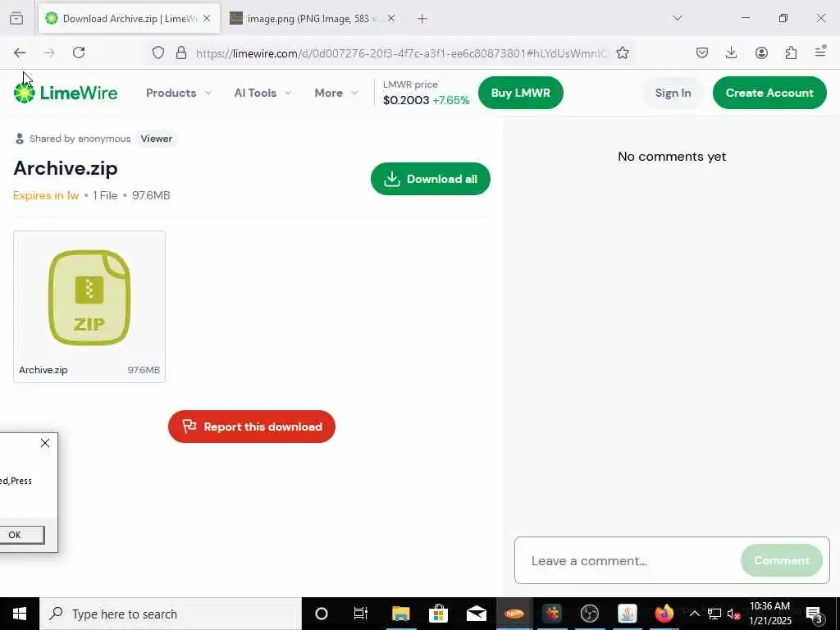Open the extensions puzzle icon
Image resolution: width=840 pixels, height=630 pixels.
(791, 52)
